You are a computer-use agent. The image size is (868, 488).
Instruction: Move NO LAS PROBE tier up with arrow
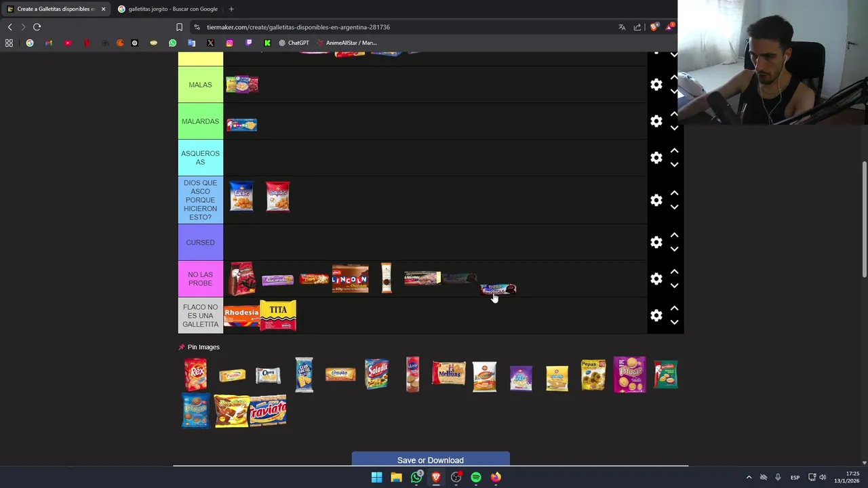(674, 272)
